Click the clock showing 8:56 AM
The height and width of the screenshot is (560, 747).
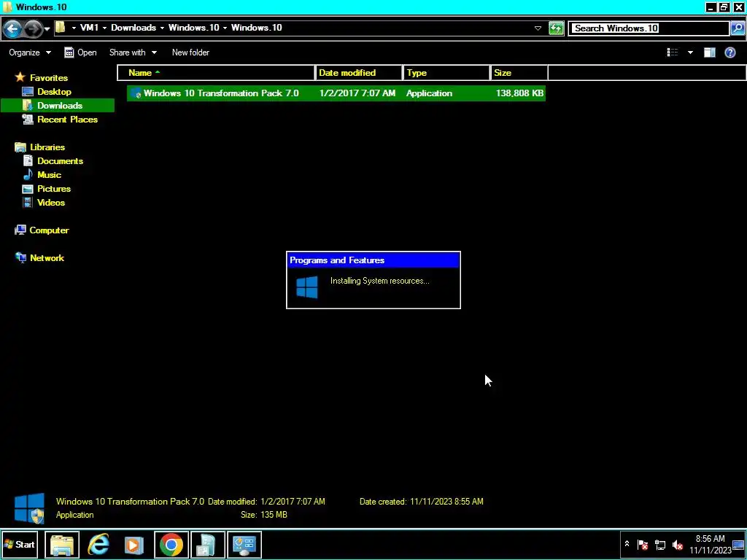tap(710, 544)
